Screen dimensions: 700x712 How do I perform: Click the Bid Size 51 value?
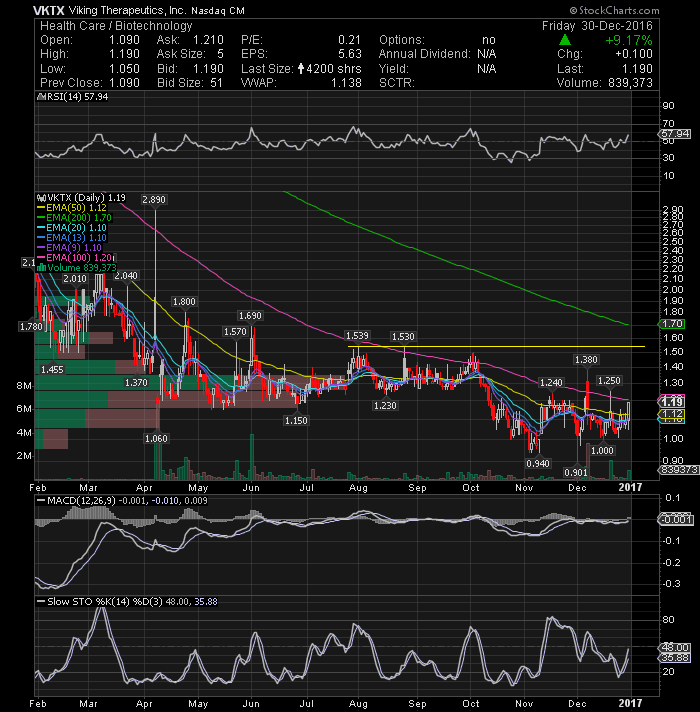tap(217, 83)
